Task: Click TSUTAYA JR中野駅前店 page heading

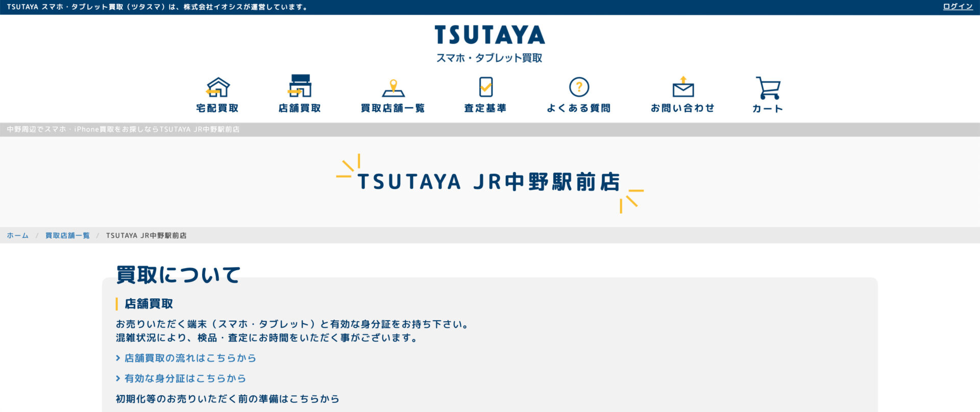Action: pos(489,182)
